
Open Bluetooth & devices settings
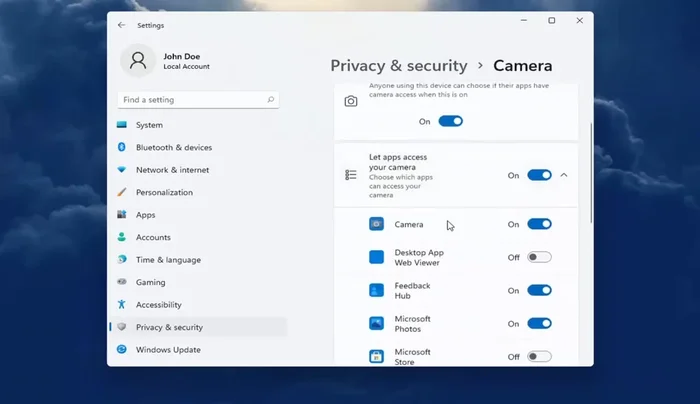pos(173,147)
